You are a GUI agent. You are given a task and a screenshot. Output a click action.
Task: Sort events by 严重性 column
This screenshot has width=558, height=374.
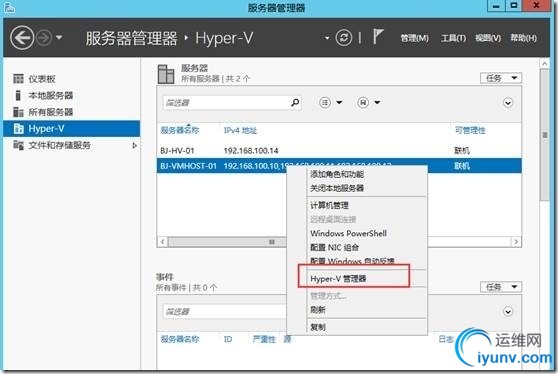pyautogui.click(x=264, y=339)
